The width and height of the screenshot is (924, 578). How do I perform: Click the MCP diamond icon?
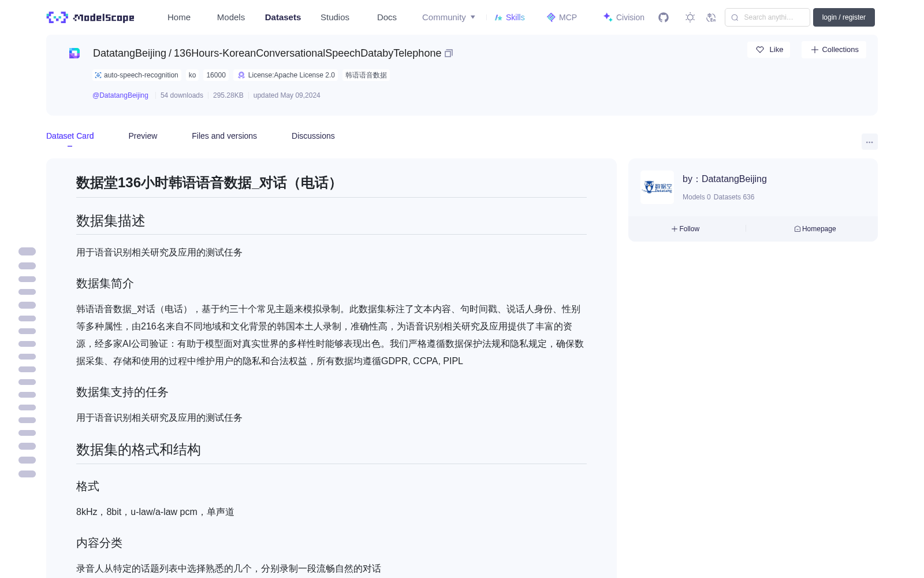[551, 17]
